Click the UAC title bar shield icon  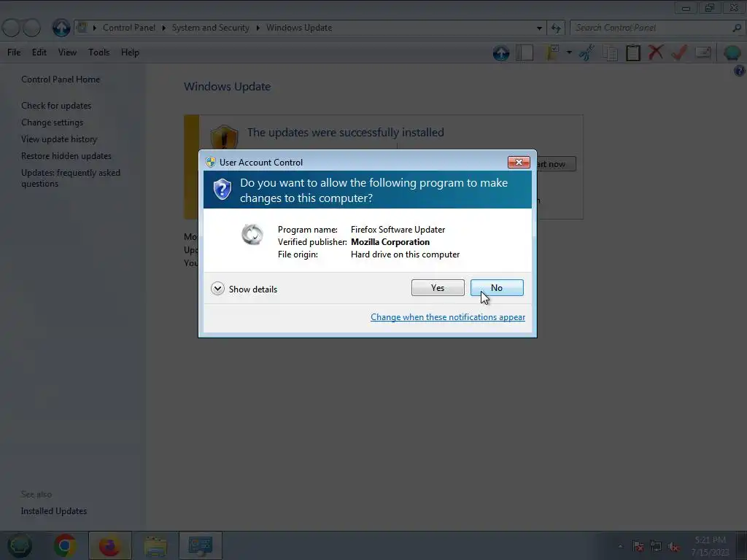point(210,162)
